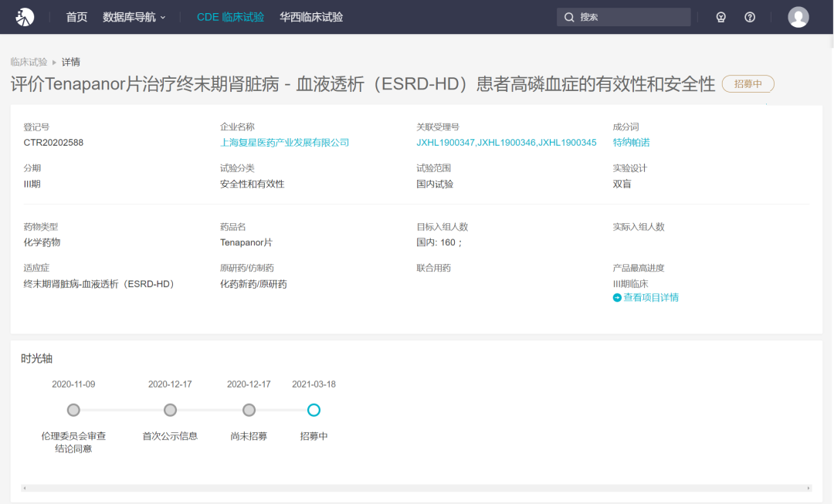Click the trial title heading
This screenshot has height=504, width=834.
pos(363,84)
